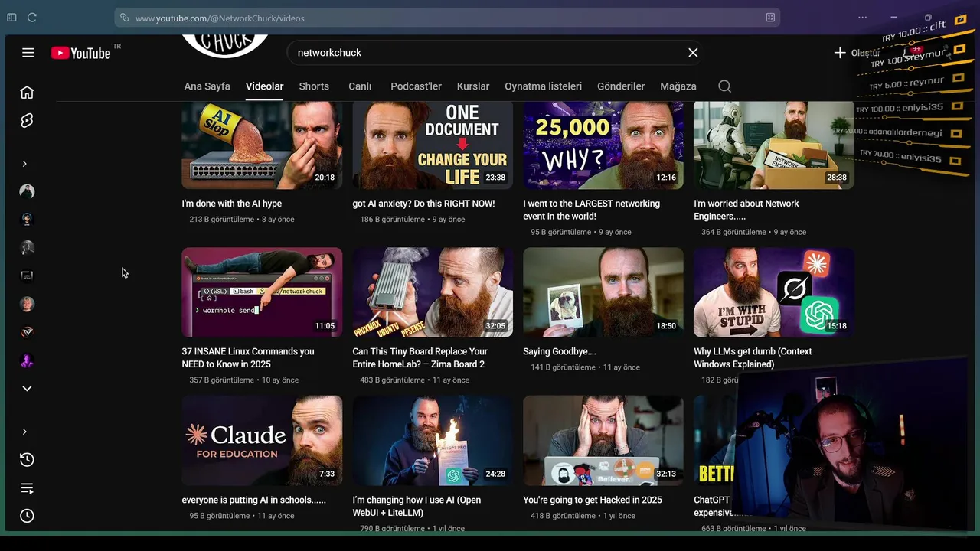
Task: Open title I went to the LARGEST networking event
Action: coord(591,210)
